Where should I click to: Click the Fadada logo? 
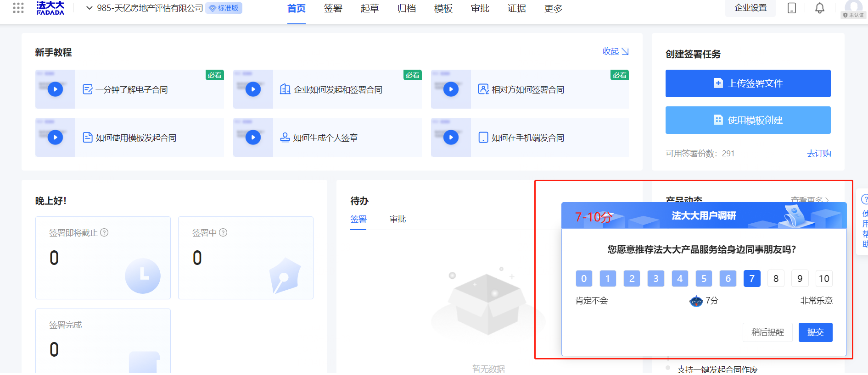[x=50, y=8]
